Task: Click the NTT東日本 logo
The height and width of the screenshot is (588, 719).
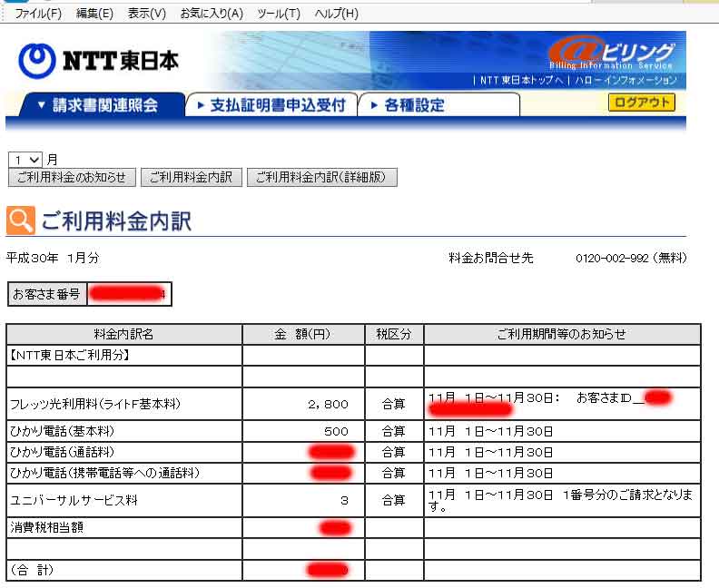Action: tap(98, 60)
